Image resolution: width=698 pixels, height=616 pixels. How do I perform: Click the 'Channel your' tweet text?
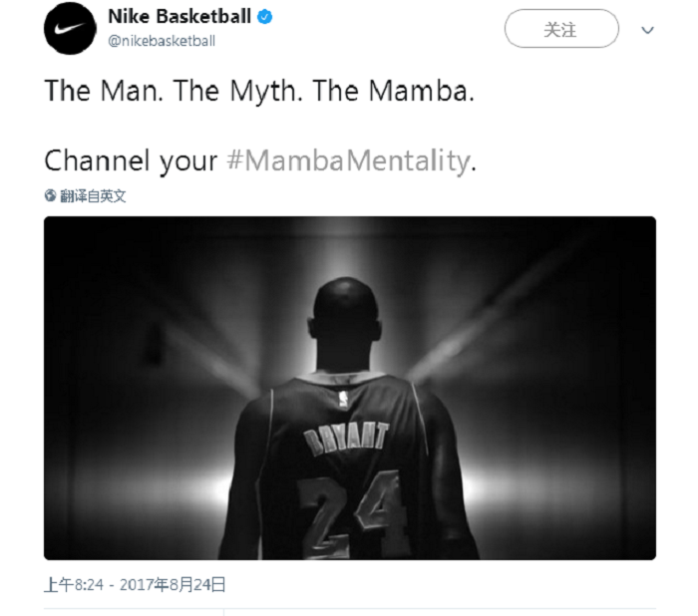[131, 160]
